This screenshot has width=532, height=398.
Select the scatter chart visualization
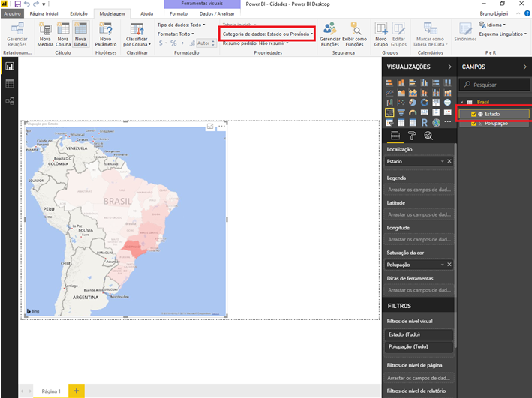pyautogui.click(x=401, y=103)
